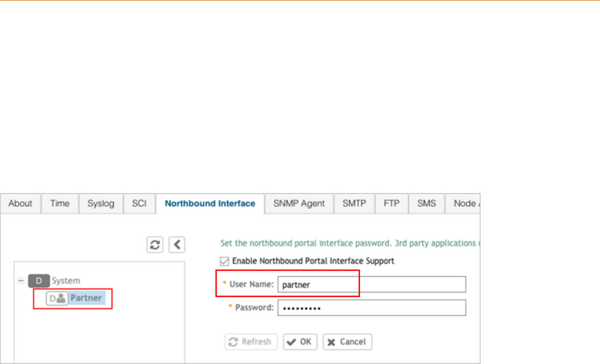Click the Partner domain user icon
The height and width of the screenshot is (364, 600).
[57, 298]
